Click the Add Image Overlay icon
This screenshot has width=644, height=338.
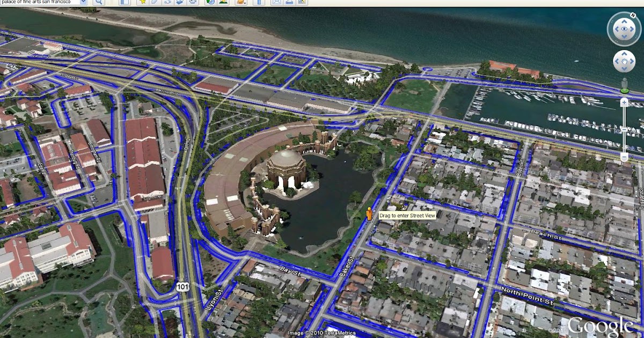(179, 2)
